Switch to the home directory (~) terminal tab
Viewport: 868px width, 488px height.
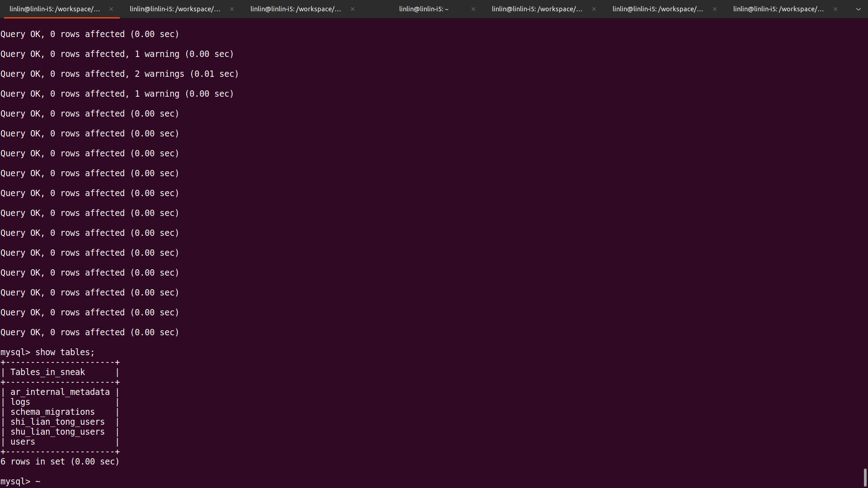pyautogui.click(x=424, y=9)
